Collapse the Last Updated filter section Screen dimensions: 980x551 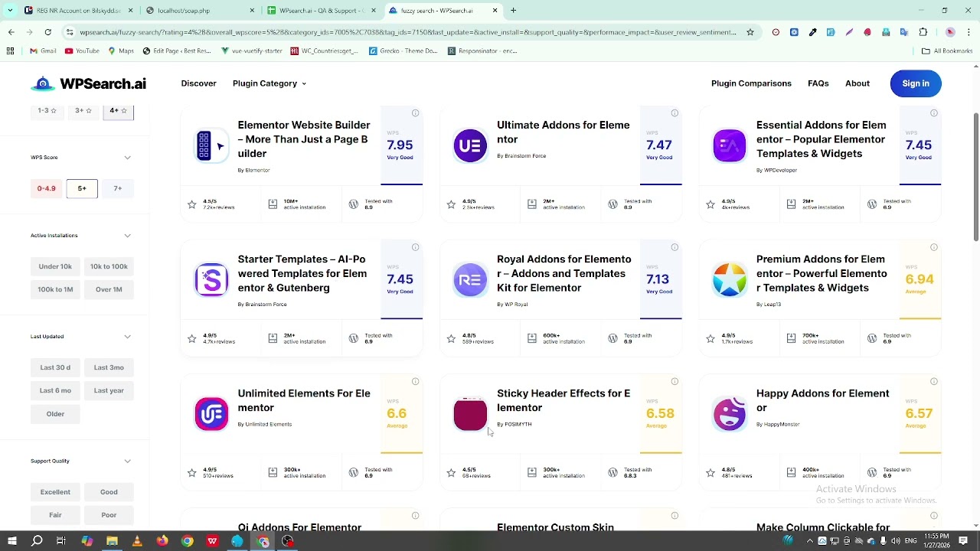tap(127, 337)
